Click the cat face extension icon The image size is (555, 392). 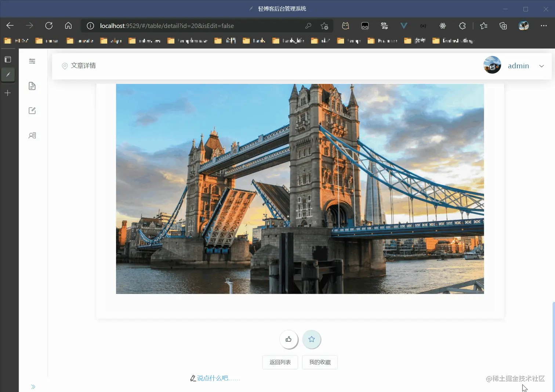345,26
